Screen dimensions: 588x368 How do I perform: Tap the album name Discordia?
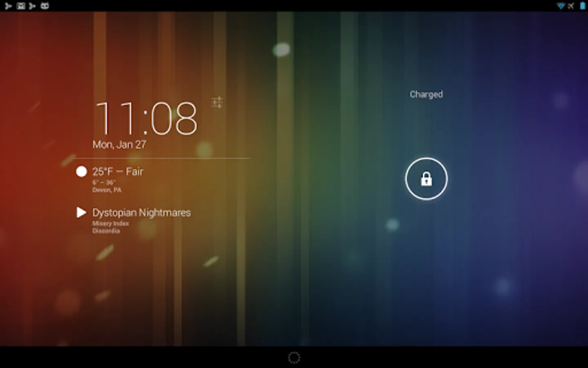point(106,231)
